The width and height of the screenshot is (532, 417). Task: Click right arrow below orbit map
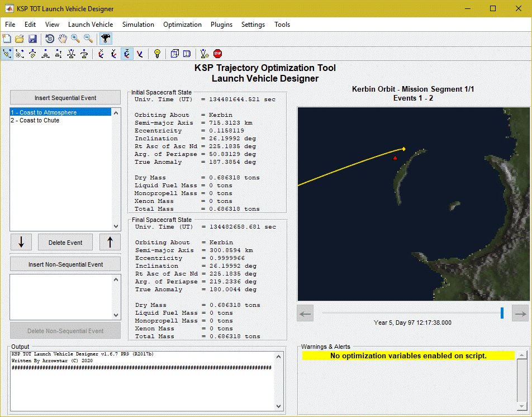pyautogui.click(x=520, y=313)
